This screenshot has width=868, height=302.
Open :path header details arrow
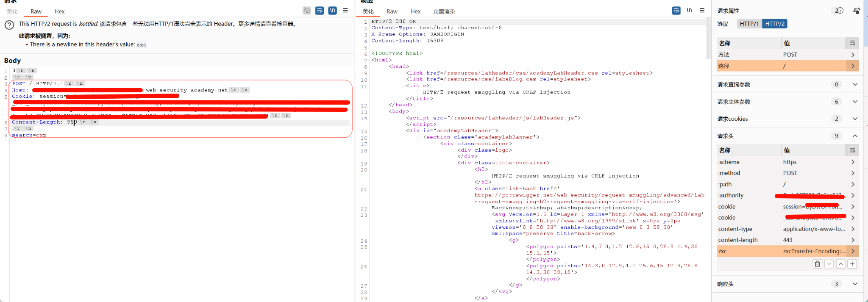point(853,184)
